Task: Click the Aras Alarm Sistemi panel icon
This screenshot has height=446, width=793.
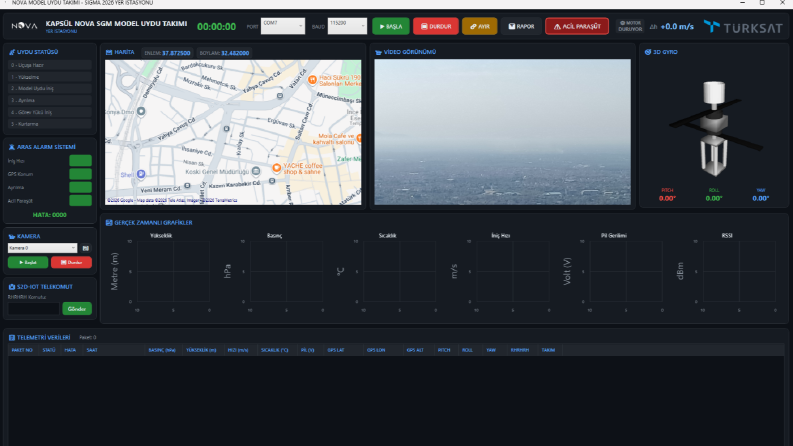Action: (12, 147)
